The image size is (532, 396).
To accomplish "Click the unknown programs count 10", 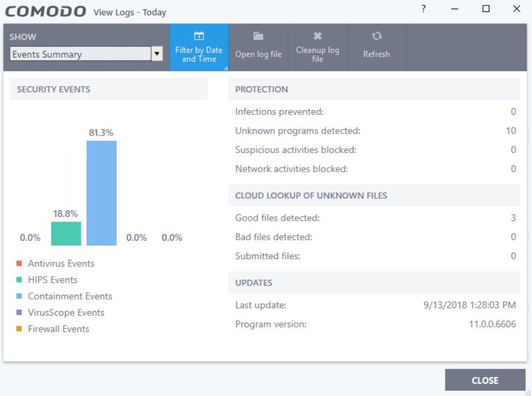I will (x=511, y=131).
